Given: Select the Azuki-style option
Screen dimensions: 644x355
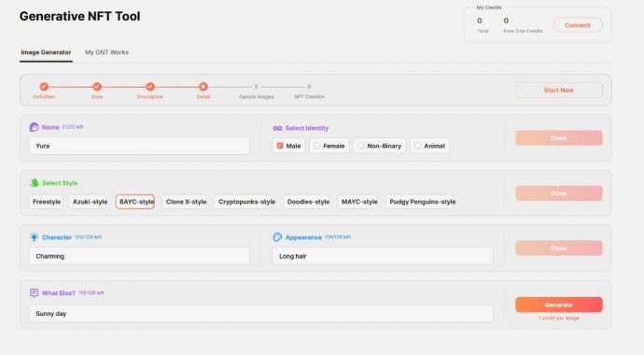Looking at the screenshot, I should [x=90, y=202].
